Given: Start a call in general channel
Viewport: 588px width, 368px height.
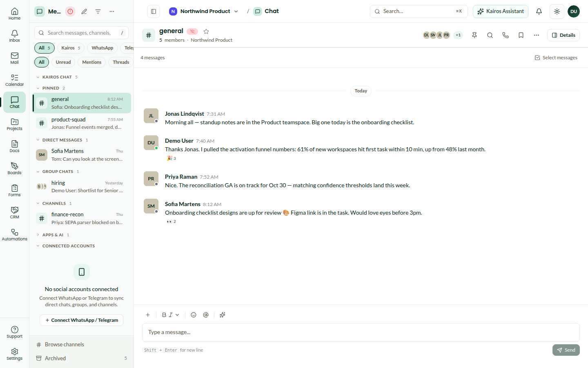Looking at the screenshot, I should point(506,35).
